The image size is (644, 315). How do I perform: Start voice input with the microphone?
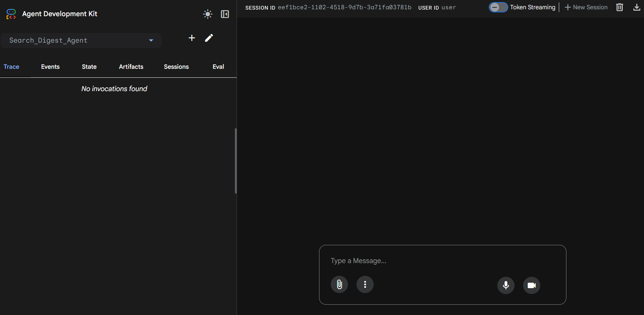[506, 285]
